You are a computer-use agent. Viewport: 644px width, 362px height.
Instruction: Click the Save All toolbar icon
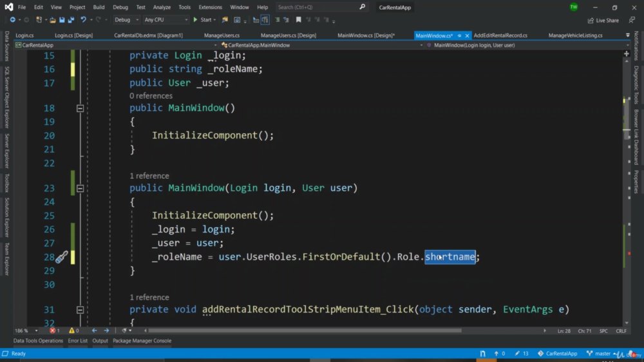tap(71, 20)
